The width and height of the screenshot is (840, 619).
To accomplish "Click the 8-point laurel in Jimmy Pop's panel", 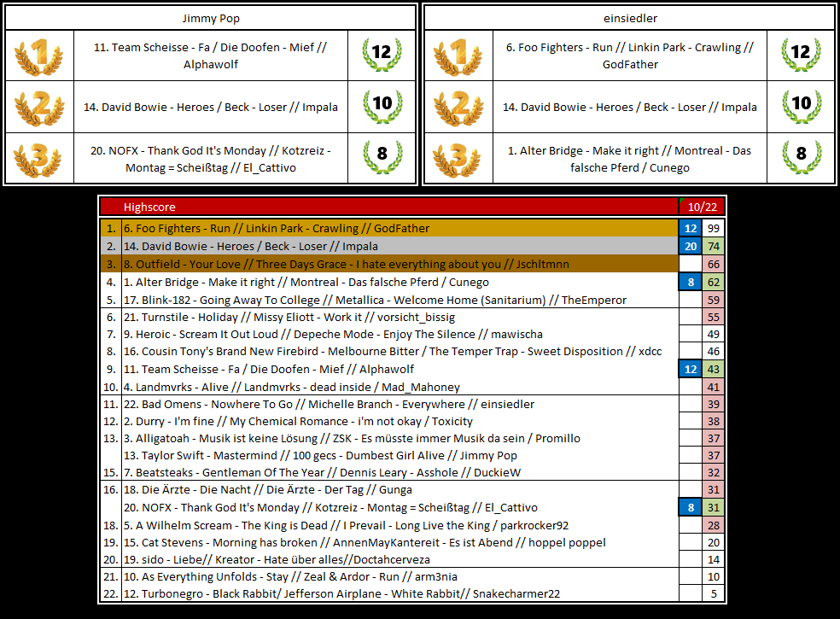I will 382,155.
